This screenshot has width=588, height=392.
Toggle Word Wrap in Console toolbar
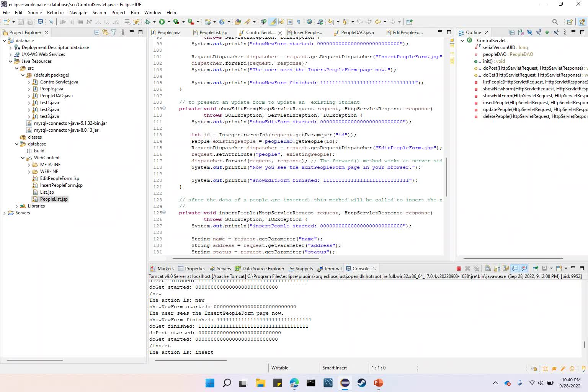tap(506, 268)
